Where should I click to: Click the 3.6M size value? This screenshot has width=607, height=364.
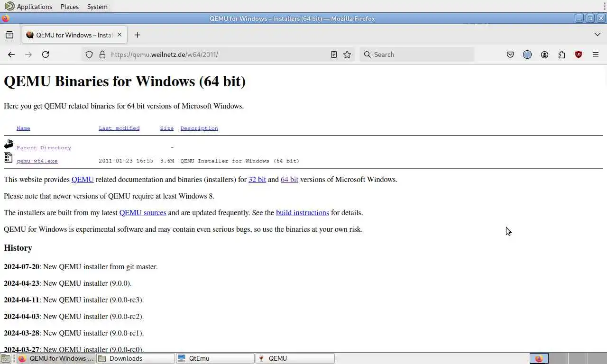(167, 161)
